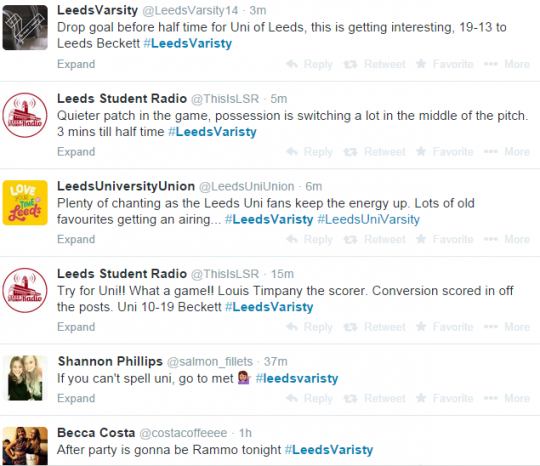
Task: Click the LeedsUniversityUnion yellow avatar
Action: (x=25, y=203)
